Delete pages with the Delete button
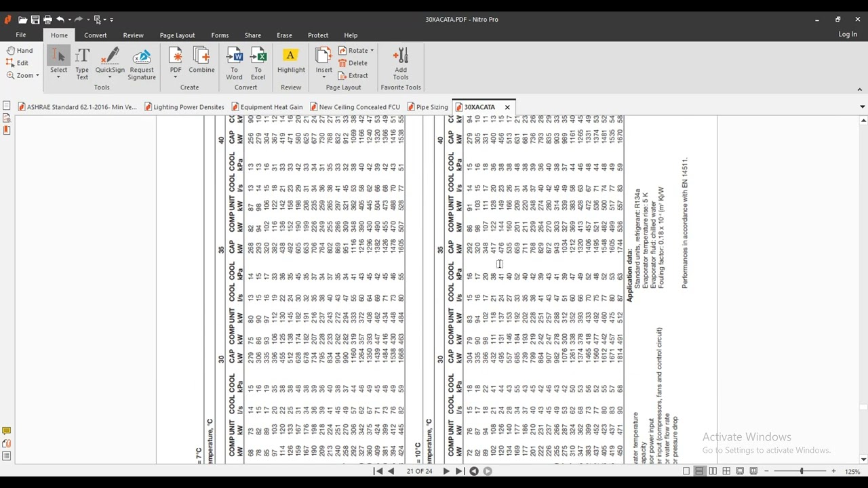 [x=353, y=63]
